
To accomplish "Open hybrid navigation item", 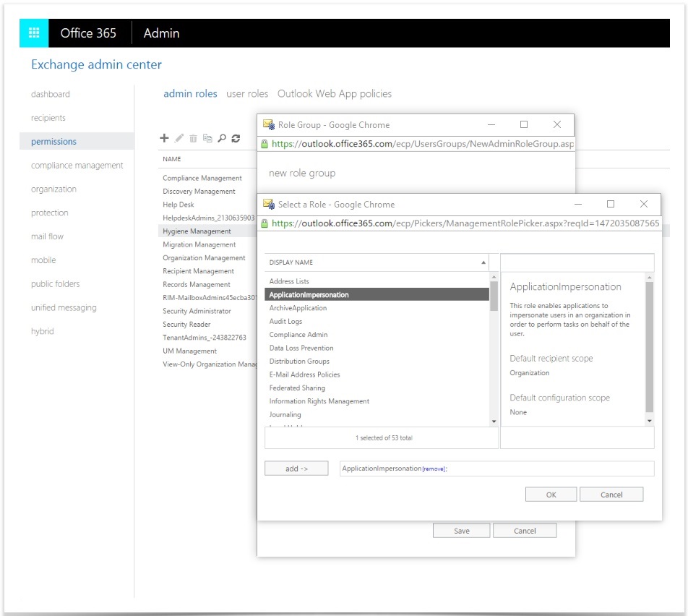I will coord(42,331).
